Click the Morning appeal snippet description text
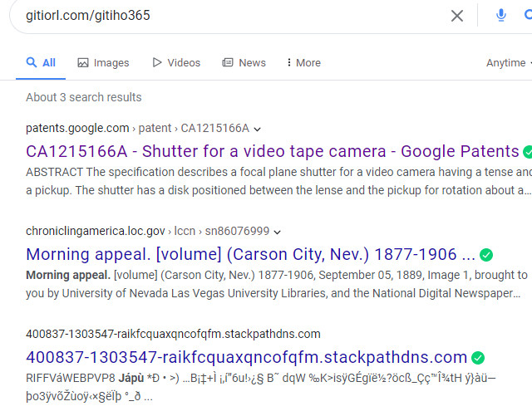The image size is (532, 416). click(x=277, y=284)
